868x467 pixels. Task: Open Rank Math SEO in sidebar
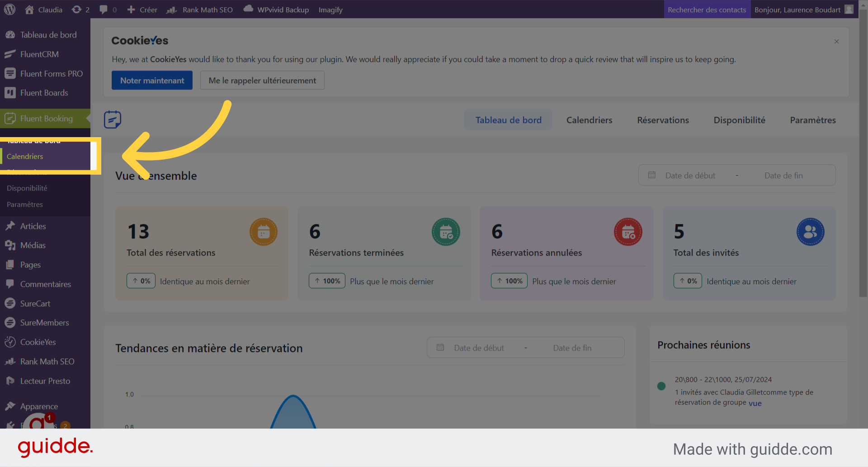[x=45, y=362]
